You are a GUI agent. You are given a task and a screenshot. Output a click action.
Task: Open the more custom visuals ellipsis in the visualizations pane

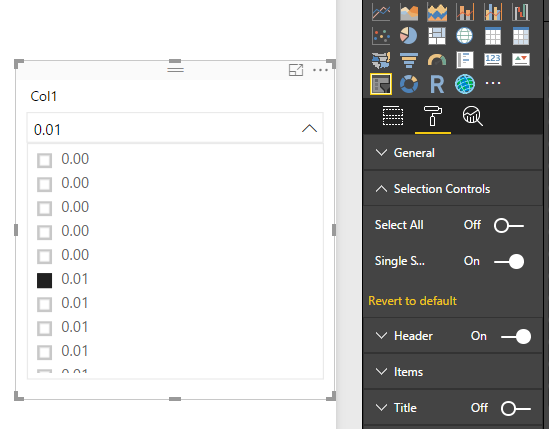tap(493, 83)
